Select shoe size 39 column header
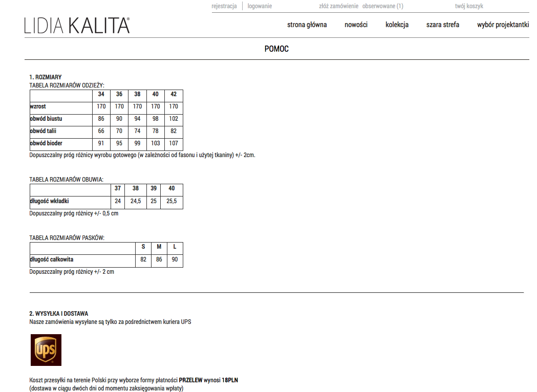537x392 pixels. pyautogui.click(x=154, y=188)
